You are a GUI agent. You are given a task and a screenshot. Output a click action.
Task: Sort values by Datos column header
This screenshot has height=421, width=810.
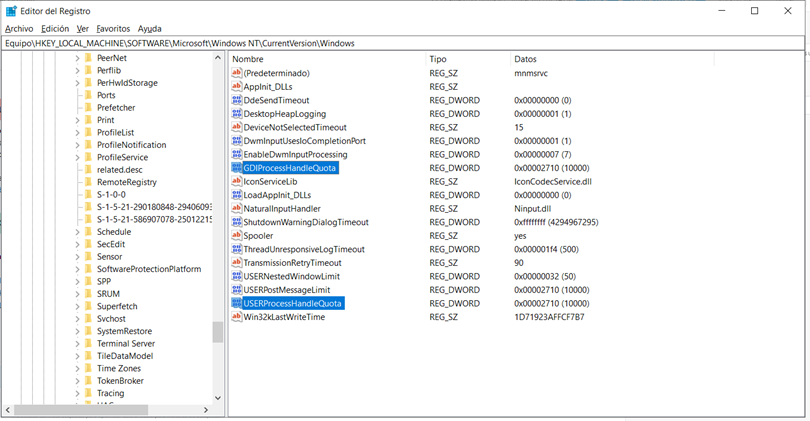pos(612,59)
